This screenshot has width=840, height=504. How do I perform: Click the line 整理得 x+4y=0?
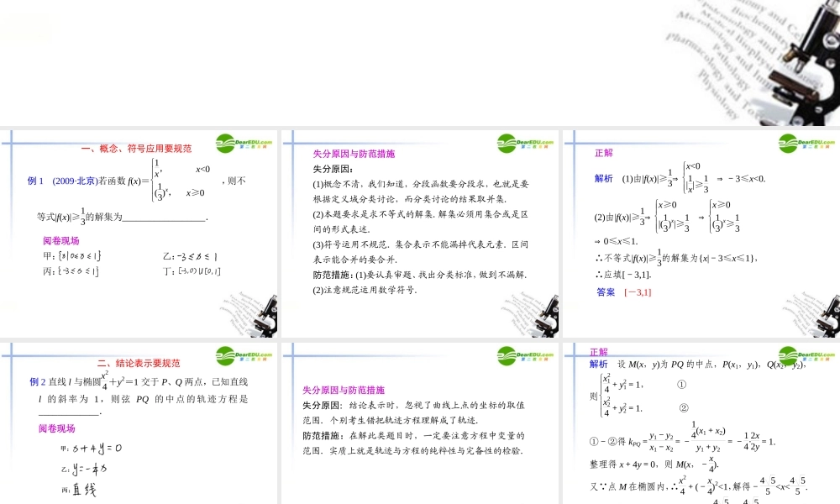coord(654,463)
